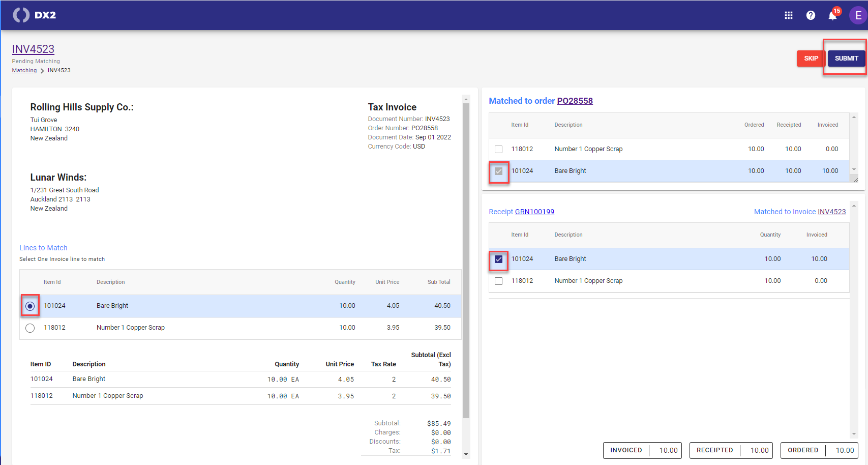Check receipt line 118012 checkbox
Viewport: 868px width, 465px height.
pyautogui.click(x=498, y=281)
